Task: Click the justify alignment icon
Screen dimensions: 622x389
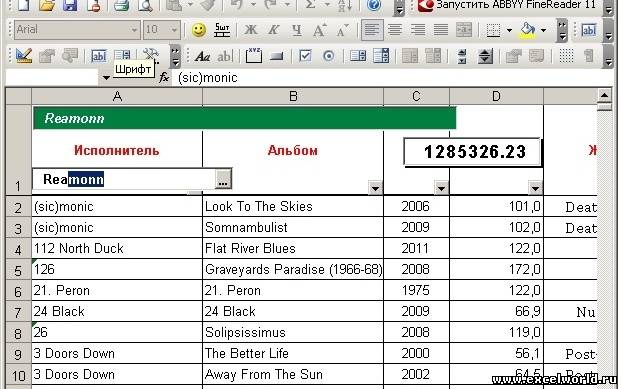Action: click(441, 30)
